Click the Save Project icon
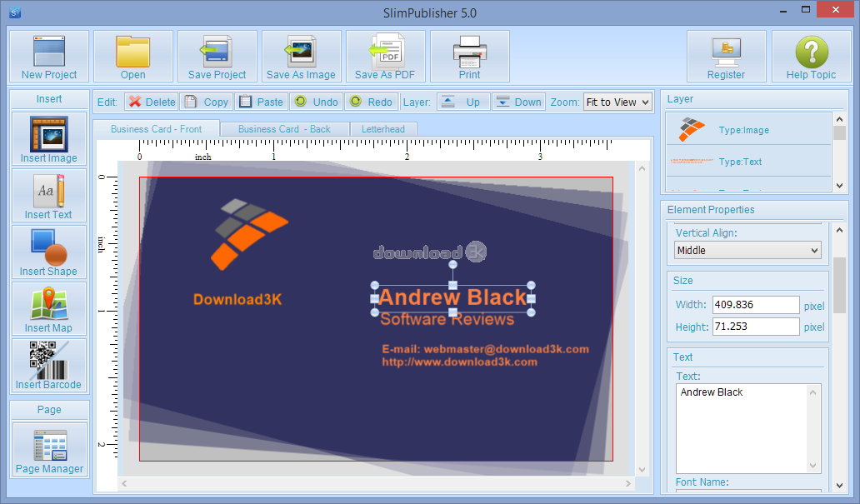 (x=217, y=57)
